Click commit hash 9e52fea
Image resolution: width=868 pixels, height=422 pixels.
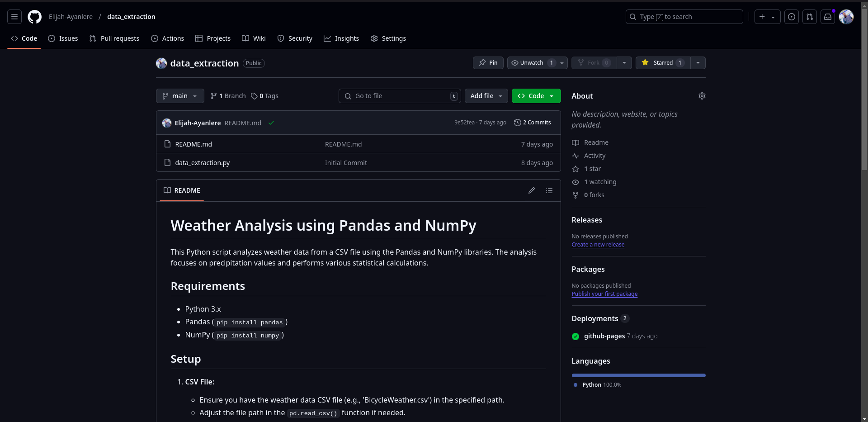(464, 123)
